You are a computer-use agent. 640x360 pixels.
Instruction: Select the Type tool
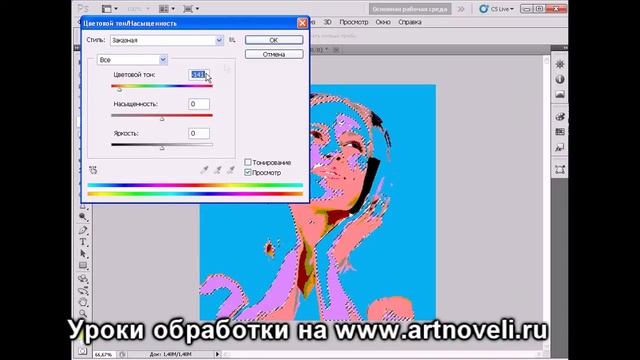[83, 242]
